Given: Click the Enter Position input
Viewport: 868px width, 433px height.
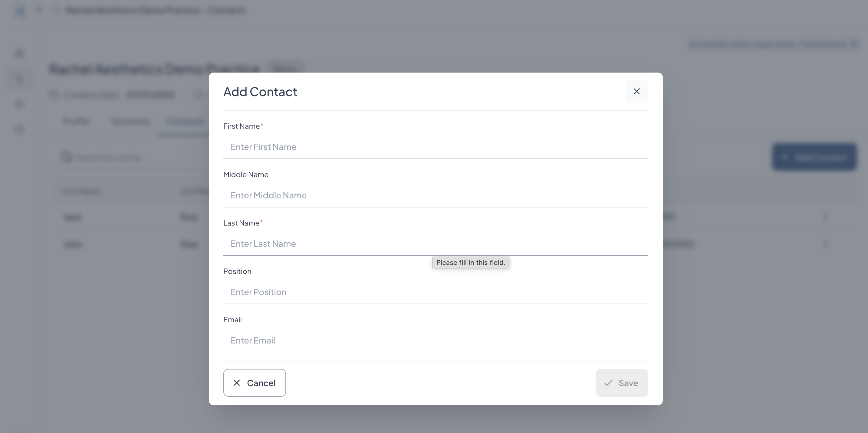Looking at the screenshot, I should [435, 292].
